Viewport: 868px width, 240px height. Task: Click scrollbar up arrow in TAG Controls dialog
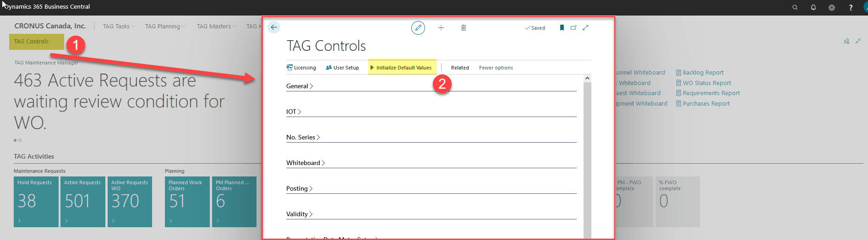587,79
